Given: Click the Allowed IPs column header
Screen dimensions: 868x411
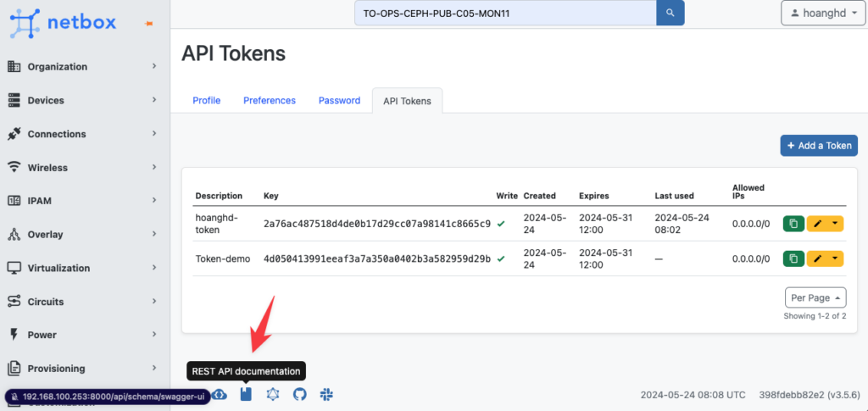Looking at the screenshot, I should click(x=748, y=192).
